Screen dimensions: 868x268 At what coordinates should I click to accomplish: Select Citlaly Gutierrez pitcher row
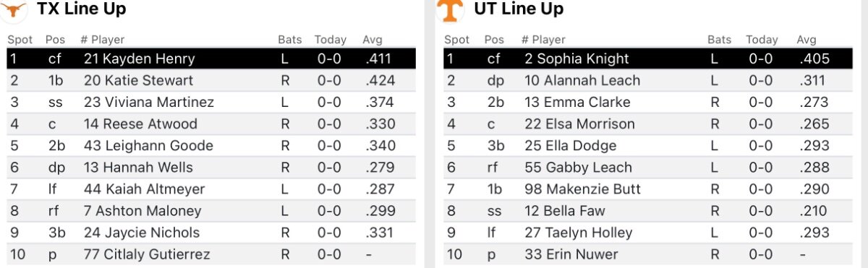coord(211,254)
